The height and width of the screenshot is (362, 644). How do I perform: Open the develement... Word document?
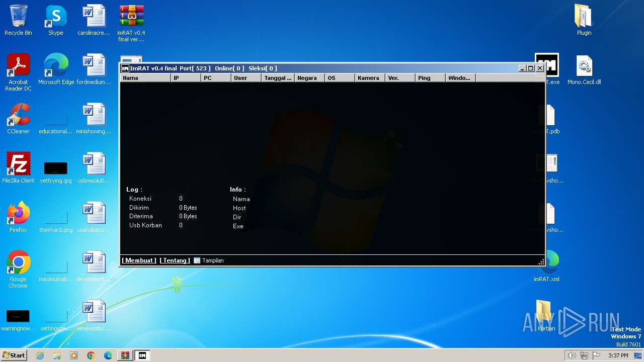pyautogui.click(x=94, y=266)
